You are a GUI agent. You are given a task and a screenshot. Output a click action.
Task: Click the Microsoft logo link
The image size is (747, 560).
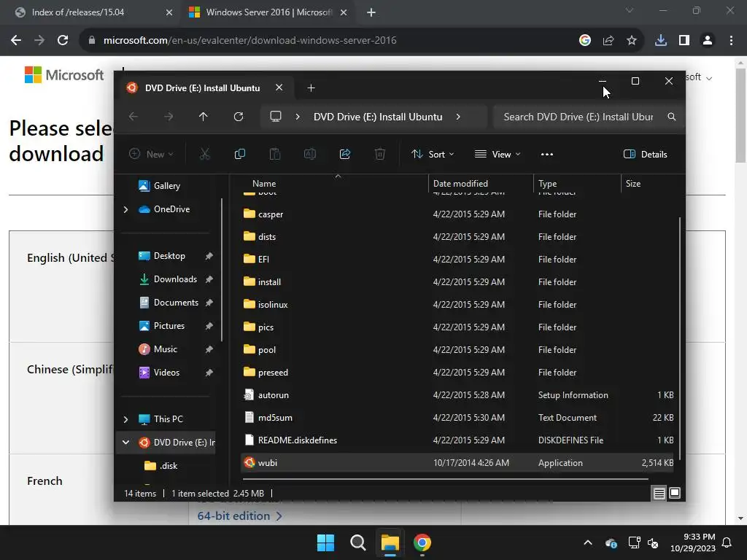coord(64,75)
